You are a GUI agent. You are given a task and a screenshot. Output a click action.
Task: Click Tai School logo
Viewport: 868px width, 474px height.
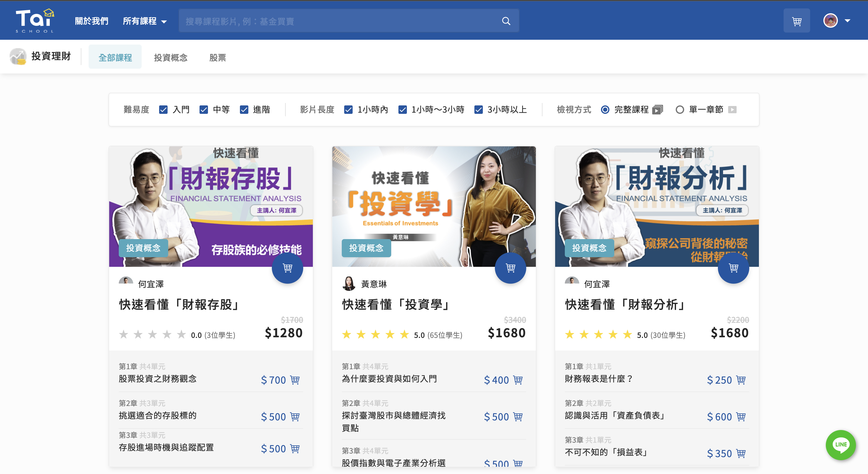tap(34, 21)
